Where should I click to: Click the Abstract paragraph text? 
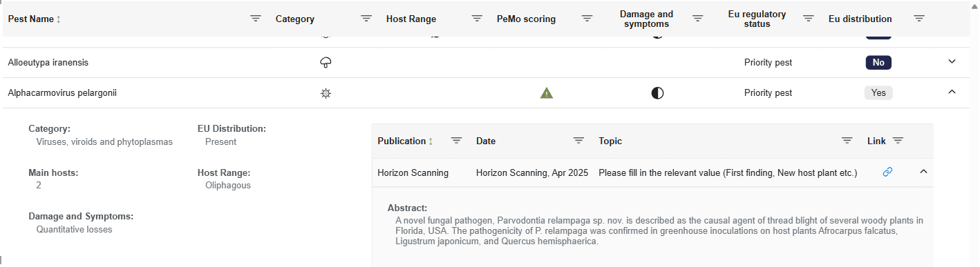click(659, 231)
